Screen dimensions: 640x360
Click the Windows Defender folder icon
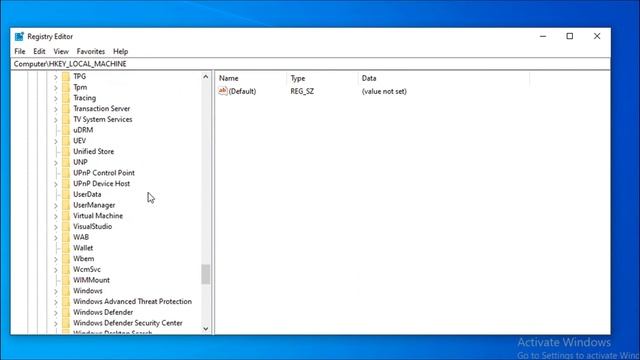(x=66, y=312)
